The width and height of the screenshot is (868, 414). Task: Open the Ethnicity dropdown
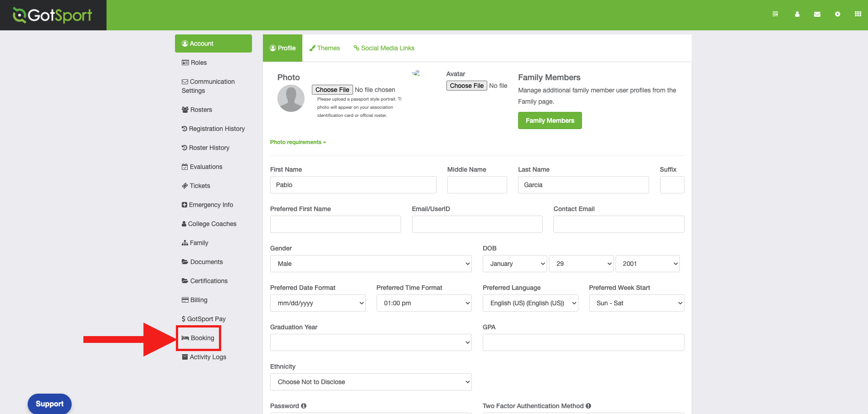pyautogui.click(x=371, y=382)
